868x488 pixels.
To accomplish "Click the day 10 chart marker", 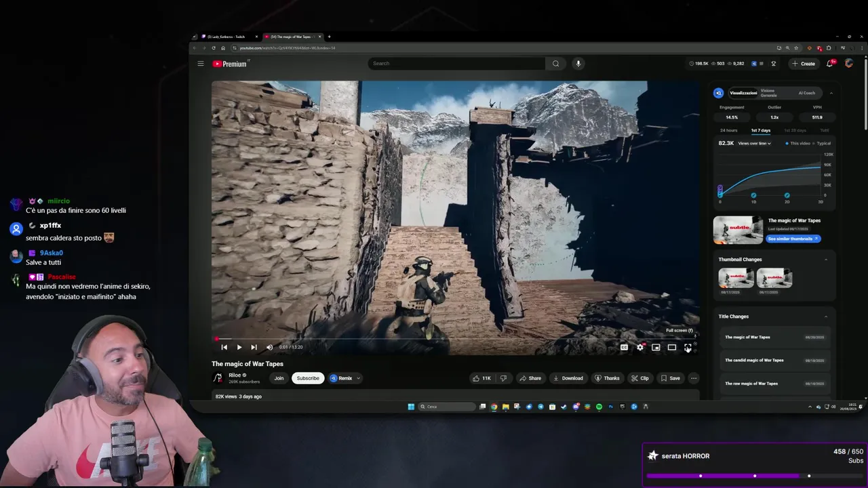I will click(x=753, y=196).
